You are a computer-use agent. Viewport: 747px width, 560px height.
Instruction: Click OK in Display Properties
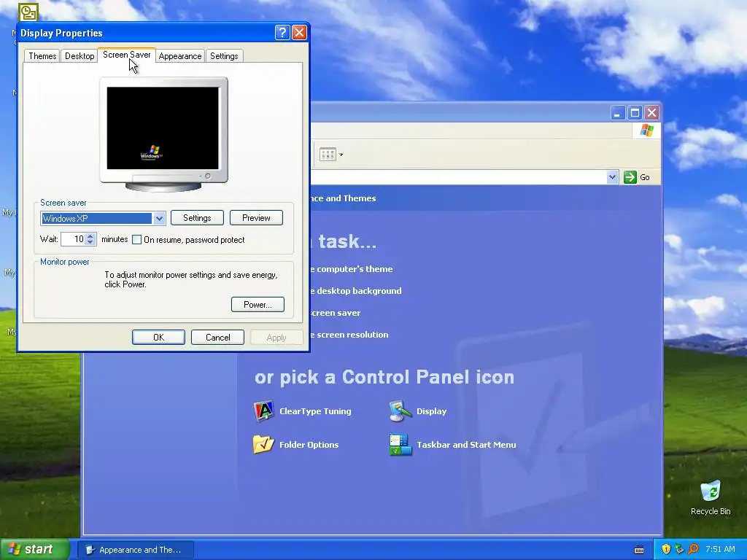click(158, 337)
